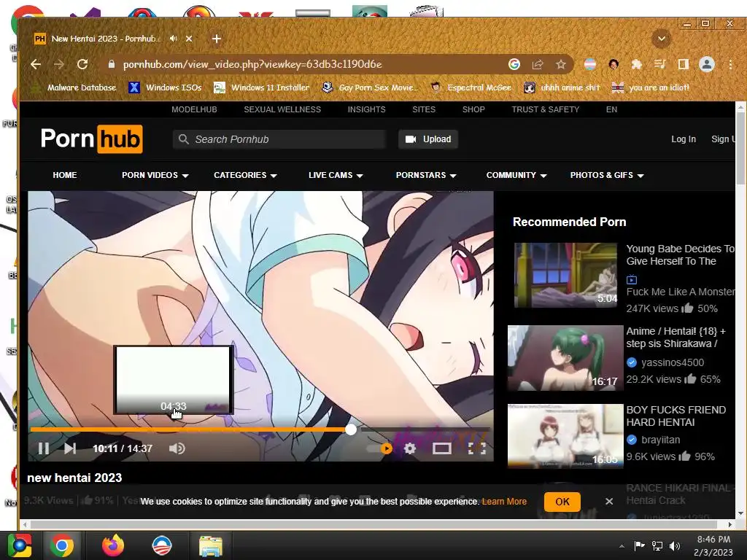Screen dimensions: 747x560
Task: Expand the PORN VIDEOS menu
Action: point(155,175)
